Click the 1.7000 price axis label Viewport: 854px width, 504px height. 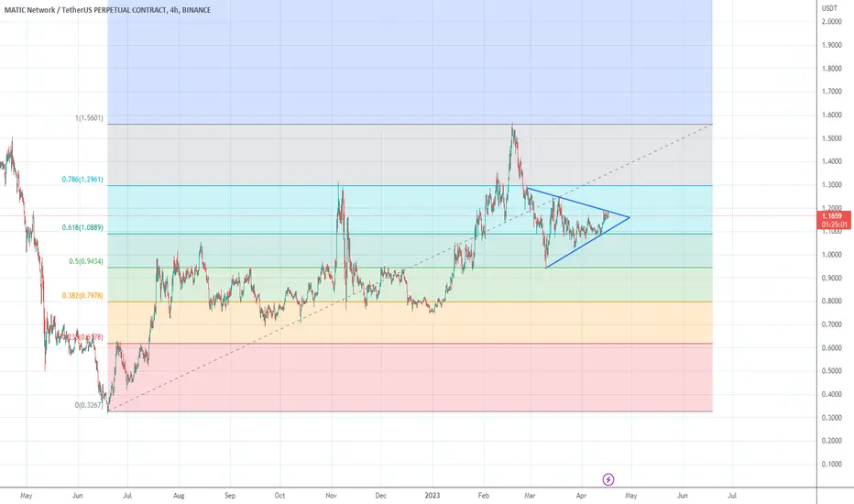832,92
